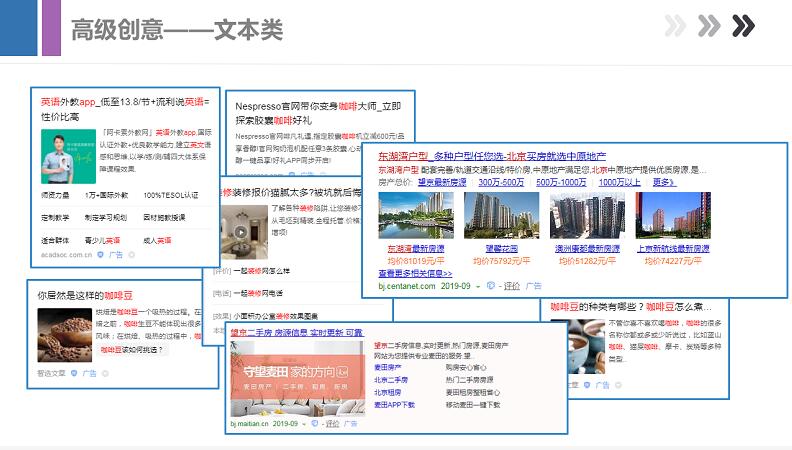Click the light gray chevron in header
Screen dimensions: 792x450
point(676,25)
